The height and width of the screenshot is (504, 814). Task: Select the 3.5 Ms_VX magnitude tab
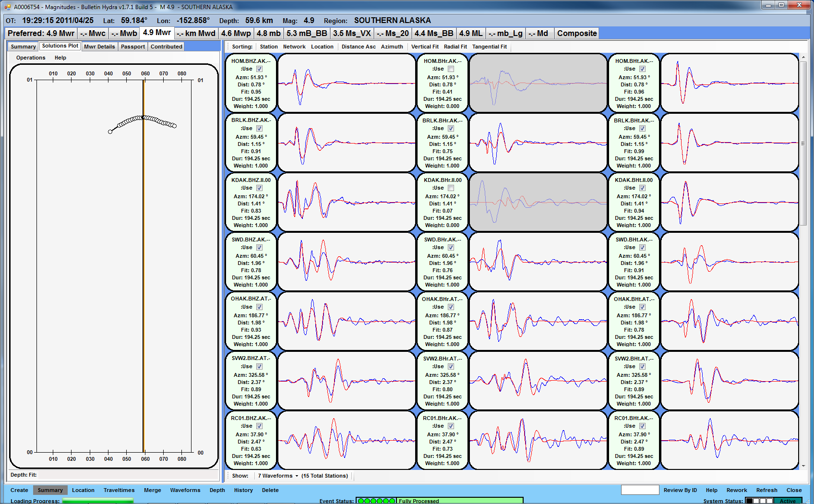tap(352, 33)
